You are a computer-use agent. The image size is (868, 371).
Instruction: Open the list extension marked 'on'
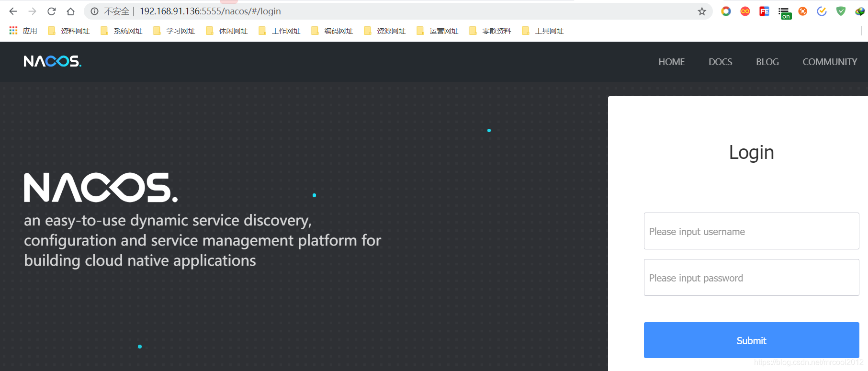tap(784, 12)
